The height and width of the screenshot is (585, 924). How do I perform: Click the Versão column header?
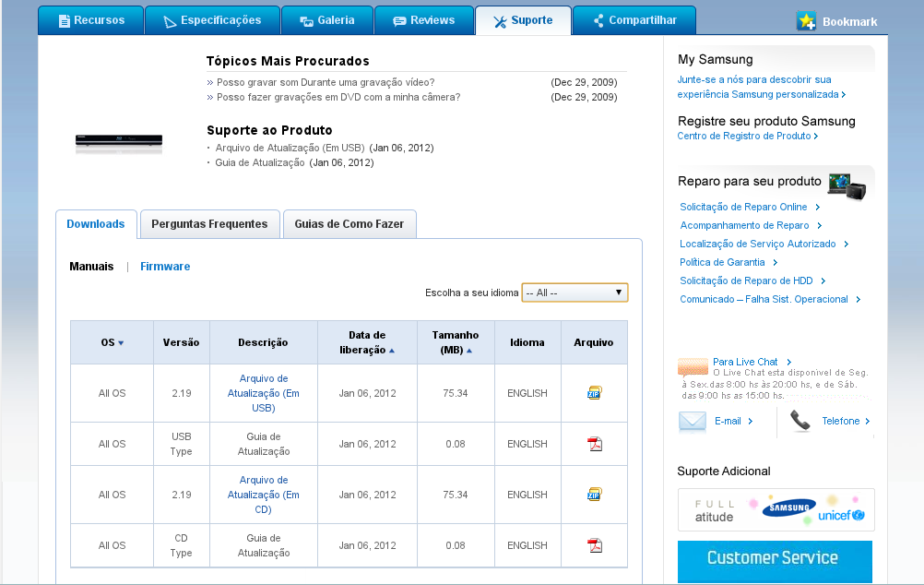pos(181,342)
